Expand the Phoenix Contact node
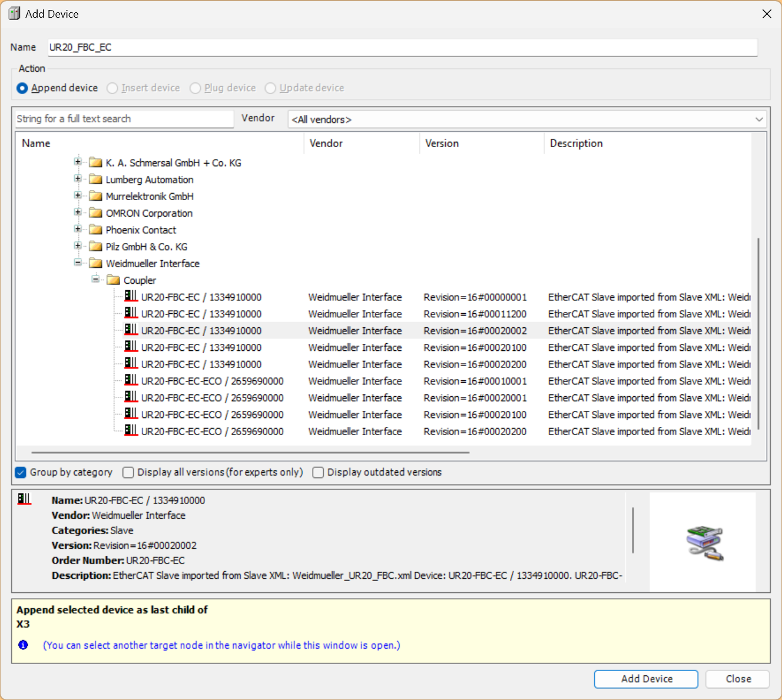 click(78, 228)
